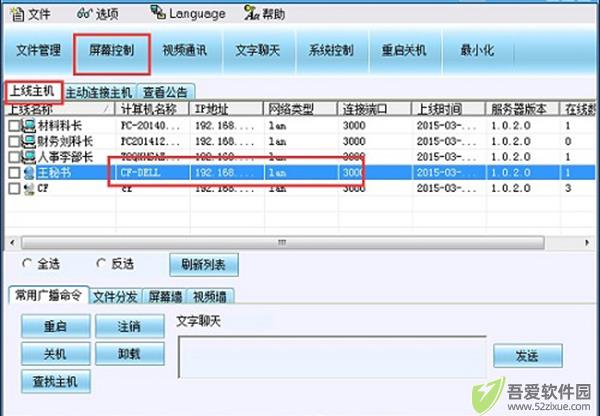
Task: Click the 查找主机 button
Action: click(x=55, y=382)
